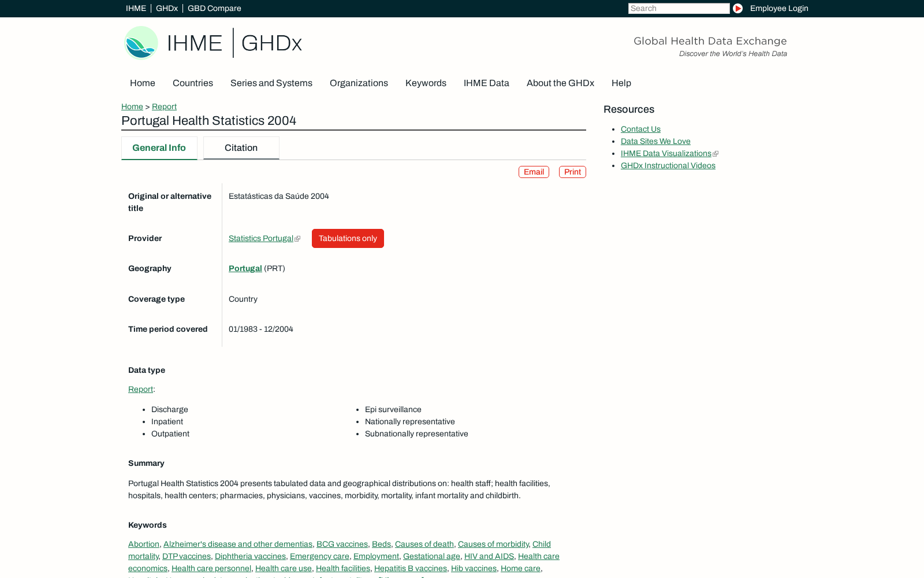Open Statistics Portugal provider link

click(x=261, y=239)
